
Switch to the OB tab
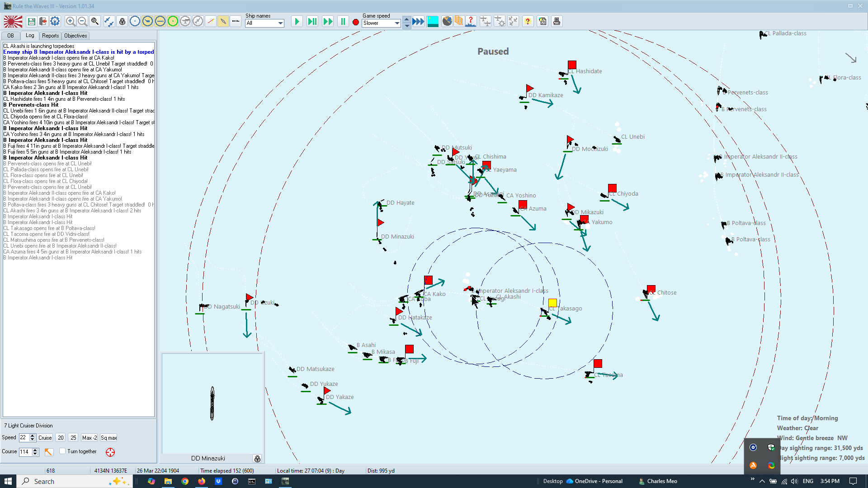(x=11, y=36)
